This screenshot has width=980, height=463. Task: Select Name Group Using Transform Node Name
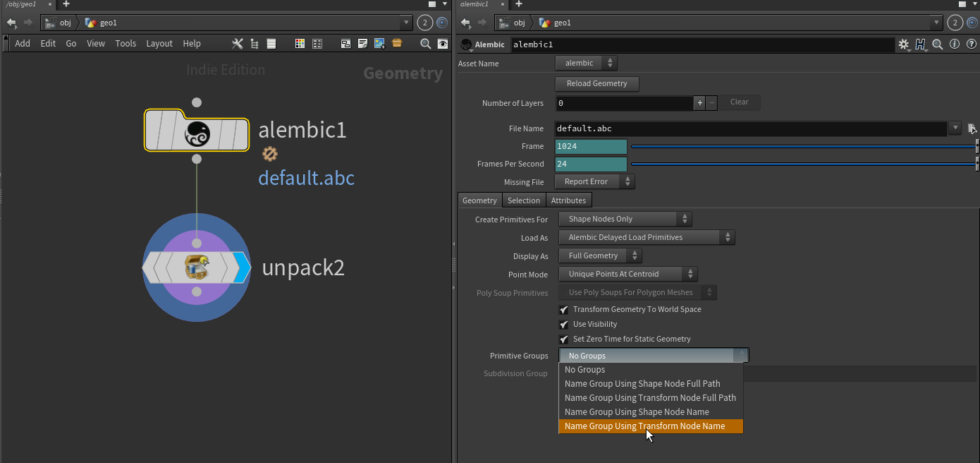coord(651,426)
